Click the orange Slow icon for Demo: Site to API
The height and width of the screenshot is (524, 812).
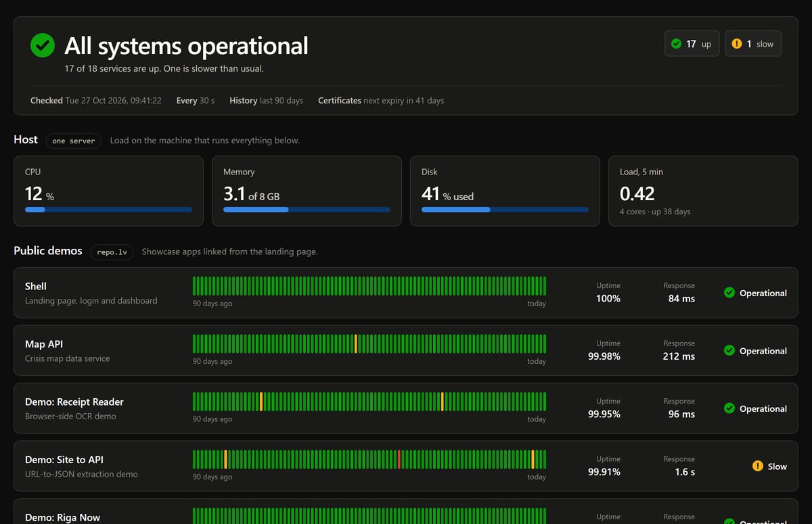pyautogui.click(x=758, y=466)
